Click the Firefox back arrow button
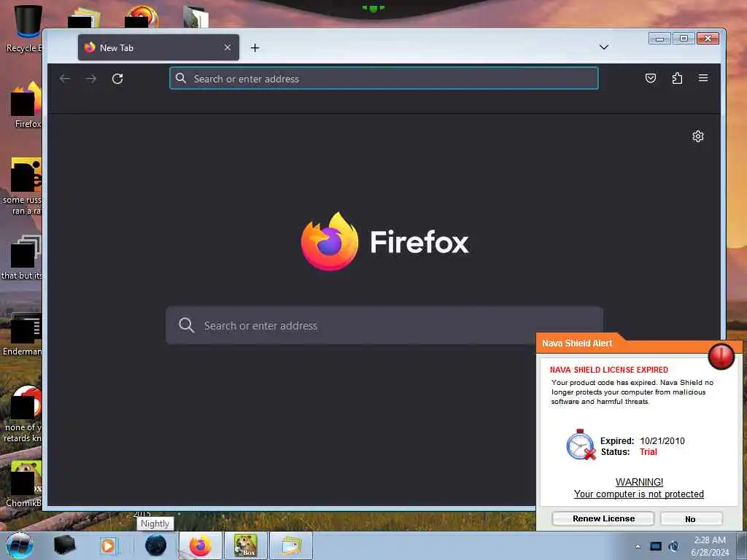 pyautogui.click(x=65, y=79)
